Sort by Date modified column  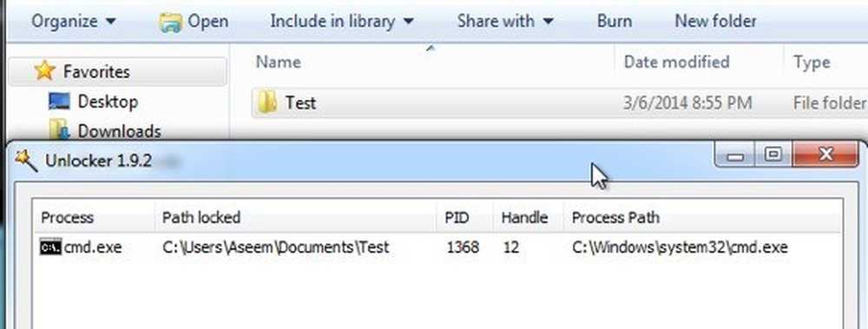click(699, 62)
